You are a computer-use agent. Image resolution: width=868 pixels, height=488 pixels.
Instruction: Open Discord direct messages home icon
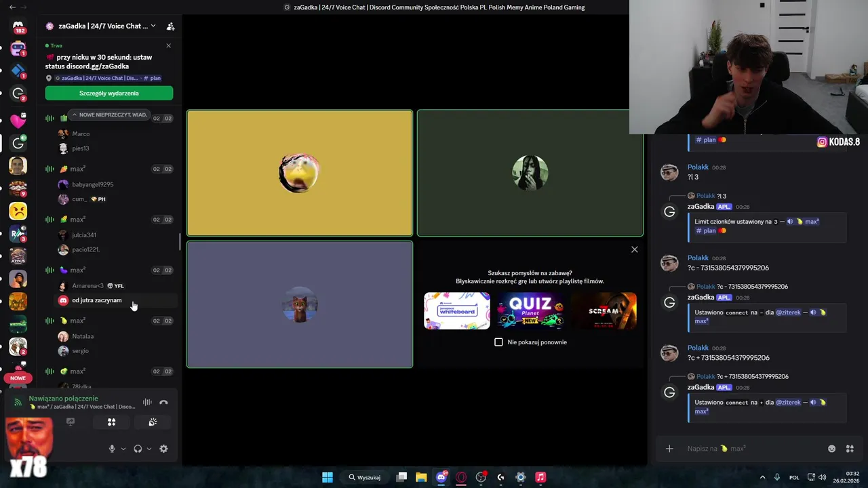[x=18, y=26]
